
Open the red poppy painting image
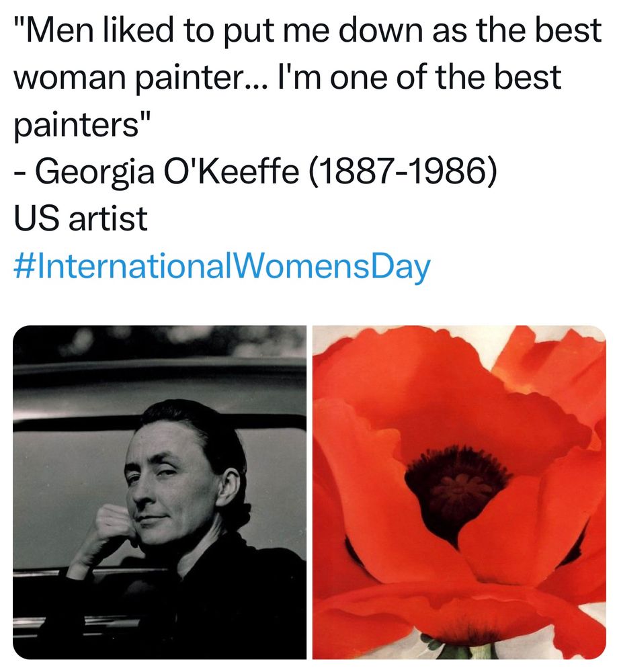(x=459, y=492)
